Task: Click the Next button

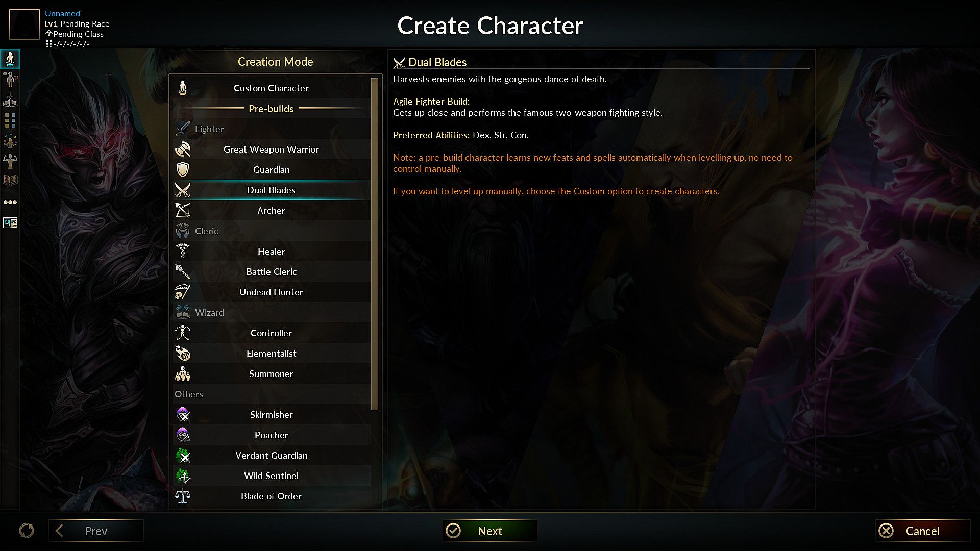Action: click(489, 531)
